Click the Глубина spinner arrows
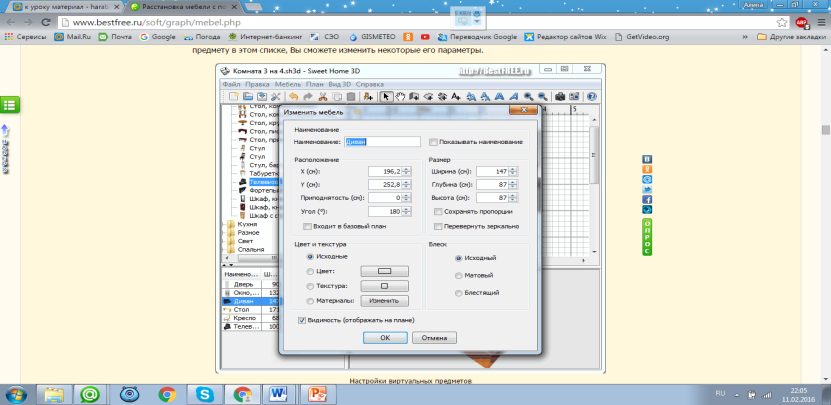Screen dimensions: 831x405 (x=514, y=184)
